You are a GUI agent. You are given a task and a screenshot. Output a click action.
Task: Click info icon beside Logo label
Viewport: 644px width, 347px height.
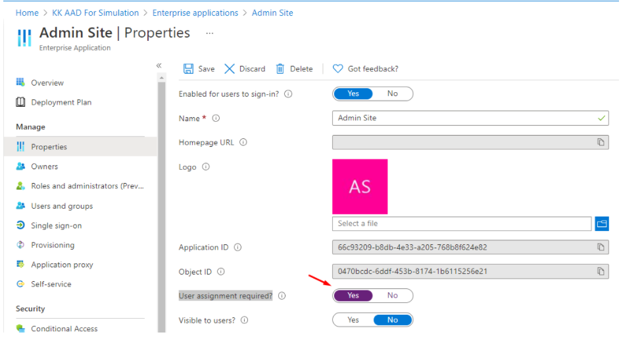point(206,167)
